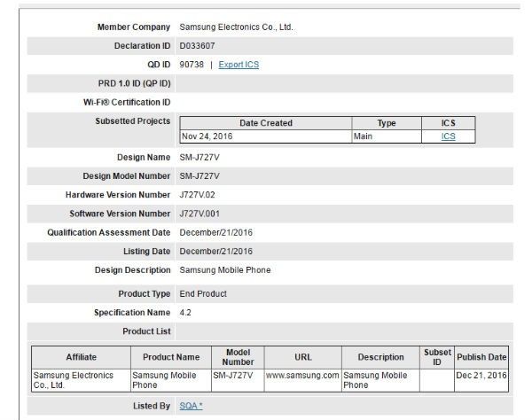Click the Publish Date column header

tap(481, 357)
